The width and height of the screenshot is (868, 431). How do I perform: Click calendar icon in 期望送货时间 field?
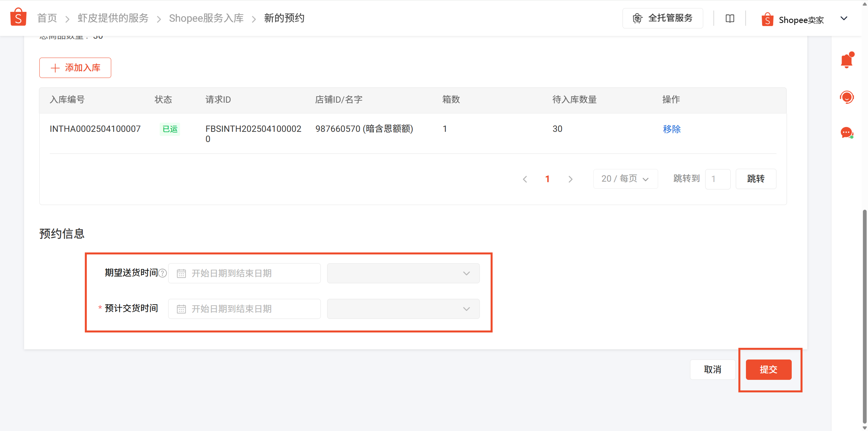[181, 273]
